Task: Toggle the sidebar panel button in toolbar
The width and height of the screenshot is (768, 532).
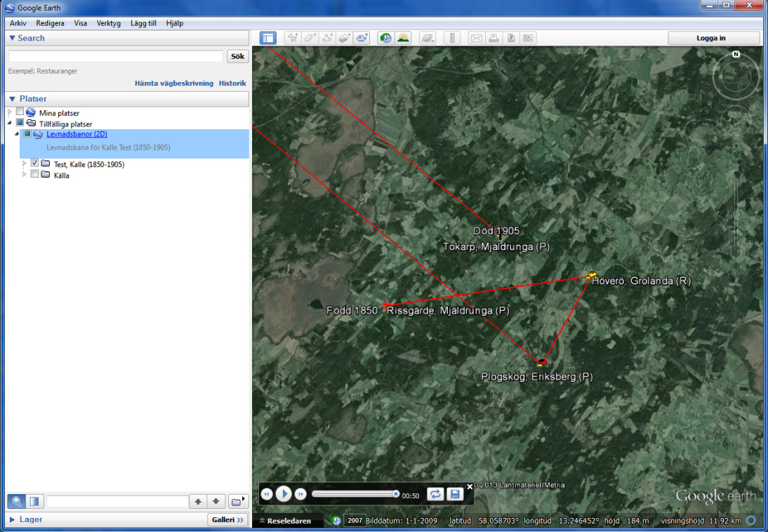Action: 268,38
